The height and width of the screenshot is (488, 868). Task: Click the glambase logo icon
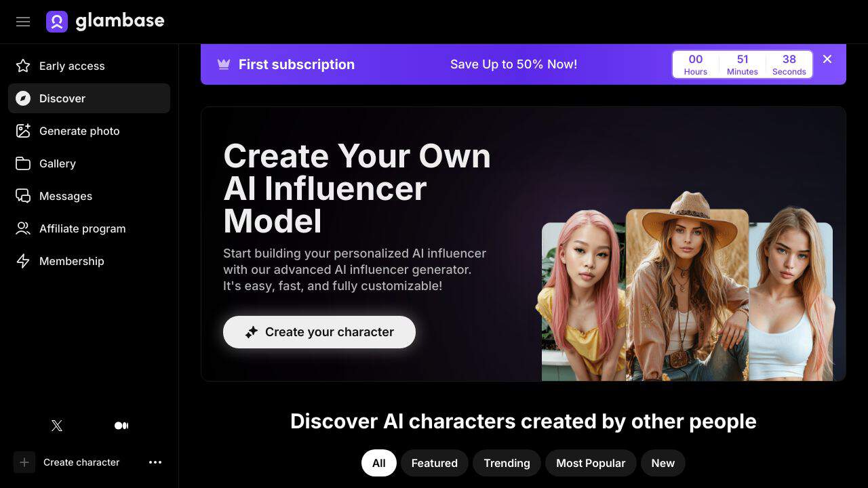pos(57,22)
